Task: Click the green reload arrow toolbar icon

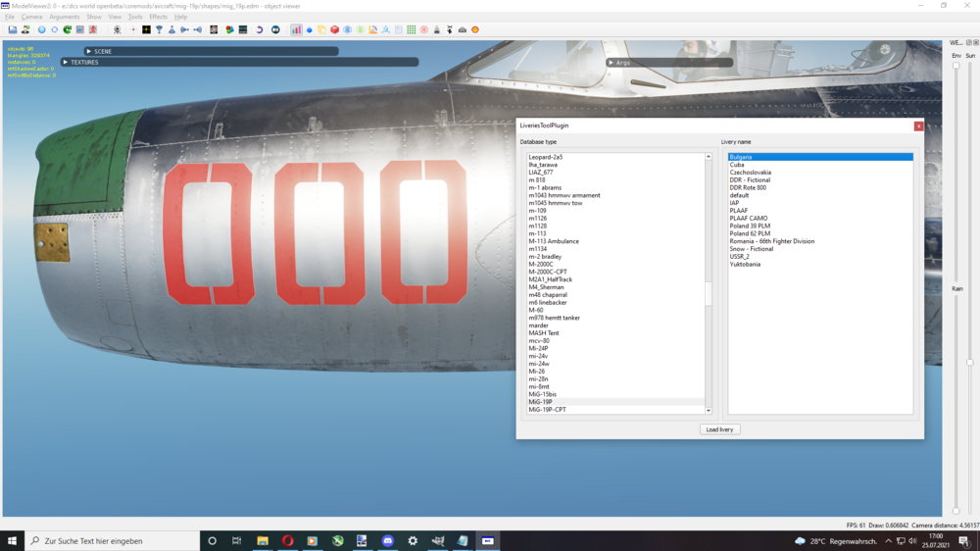Action: (x=67, y=29)
